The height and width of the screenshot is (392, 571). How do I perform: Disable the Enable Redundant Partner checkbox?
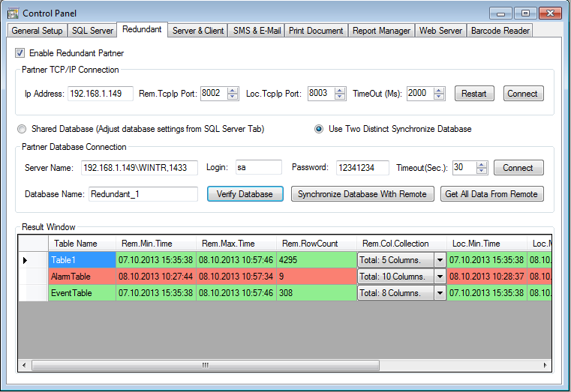(20, 53)
